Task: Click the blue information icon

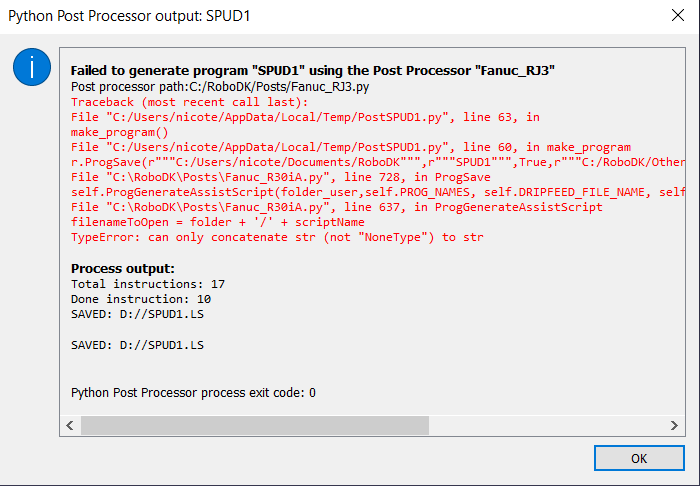Action: (31, 68)
